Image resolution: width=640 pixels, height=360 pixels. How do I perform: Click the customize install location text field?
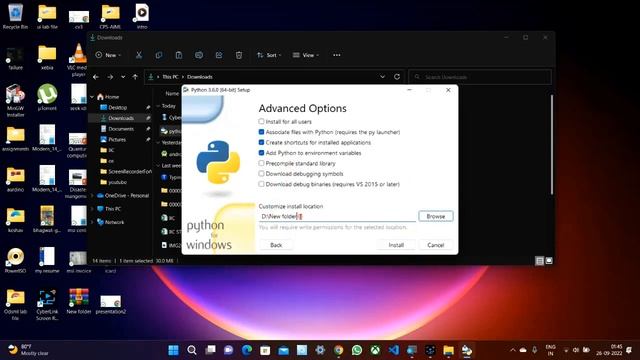337,216
